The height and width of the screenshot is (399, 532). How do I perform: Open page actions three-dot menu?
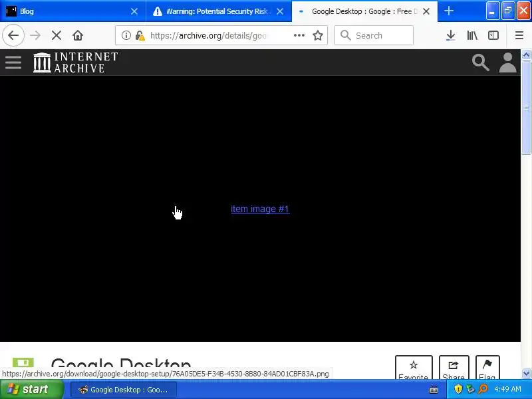(299, 35)
